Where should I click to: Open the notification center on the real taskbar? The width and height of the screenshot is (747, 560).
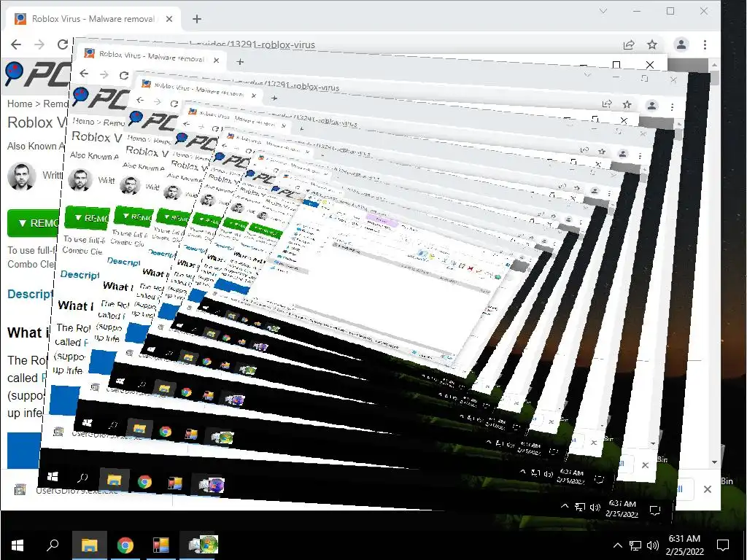coord(723,545)
